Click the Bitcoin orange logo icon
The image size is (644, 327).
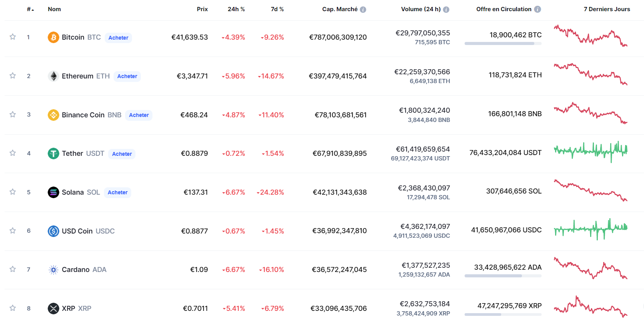click(53, 37)
